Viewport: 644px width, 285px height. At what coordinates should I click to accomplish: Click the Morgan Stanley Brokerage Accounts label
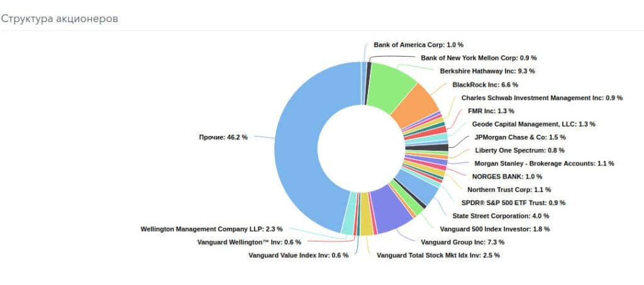tap(544, 163)
